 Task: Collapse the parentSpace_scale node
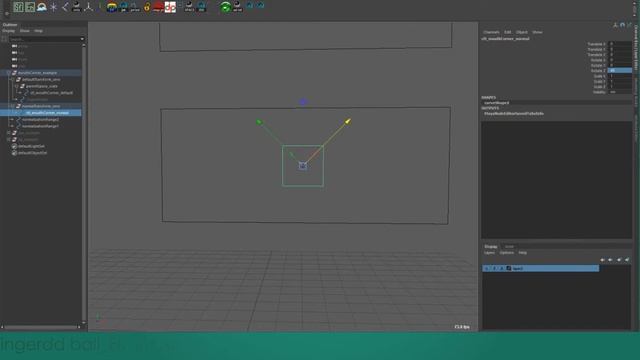pos(17,86)
